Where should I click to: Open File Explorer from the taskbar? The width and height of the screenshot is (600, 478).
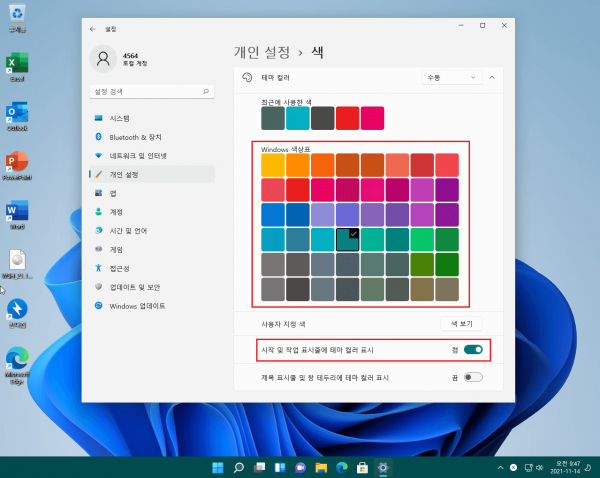tap(321, 467)
